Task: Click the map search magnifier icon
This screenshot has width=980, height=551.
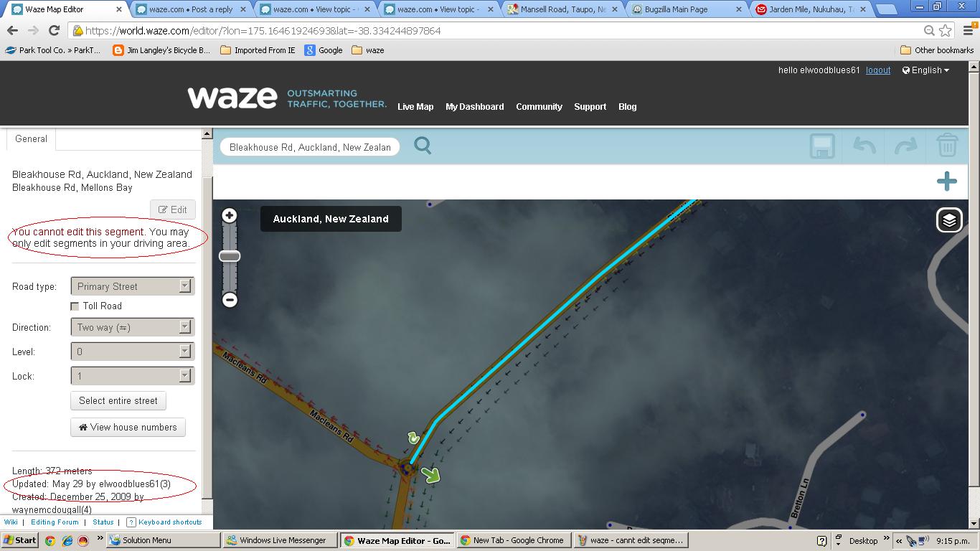Action: click(x=423, y=146)
